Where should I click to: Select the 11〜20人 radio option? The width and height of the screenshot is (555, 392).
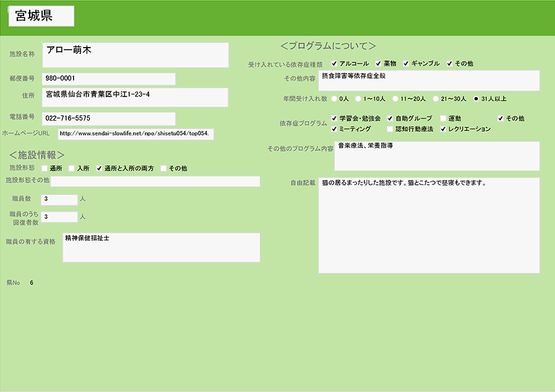pyautogui.click(x=395, y=98)
